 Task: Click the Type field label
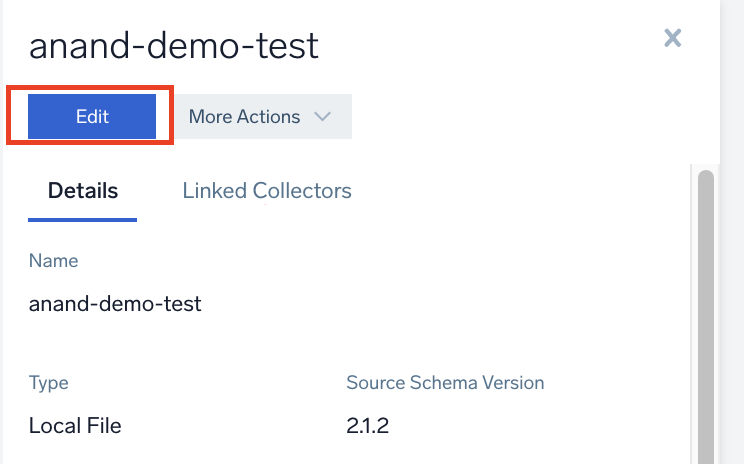[x=49, y=383]
